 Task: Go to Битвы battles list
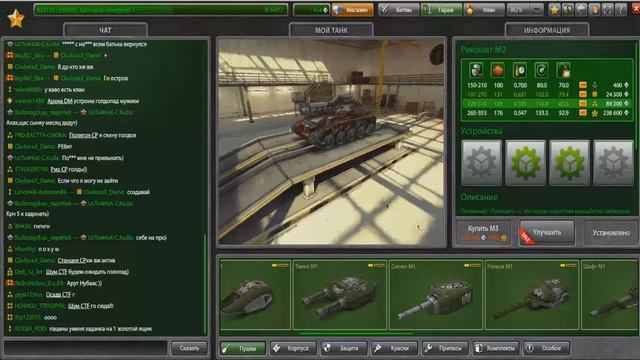click(x=398, y=10)
